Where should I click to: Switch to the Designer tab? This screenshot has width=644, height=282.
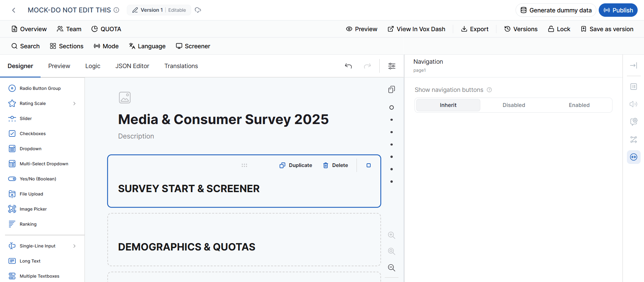coord(20,66)
